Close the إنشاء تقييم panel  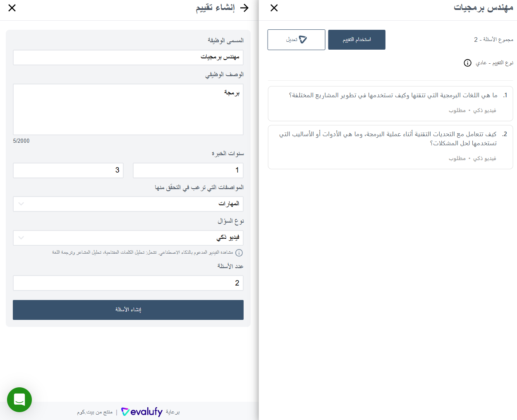tap(12, 8)
